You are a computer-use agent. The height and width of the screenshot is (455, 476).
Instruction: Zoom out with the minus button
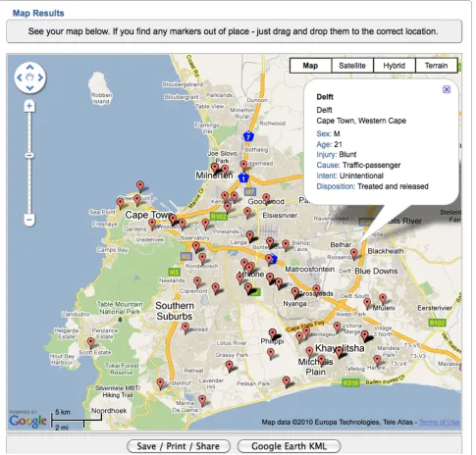29,220
